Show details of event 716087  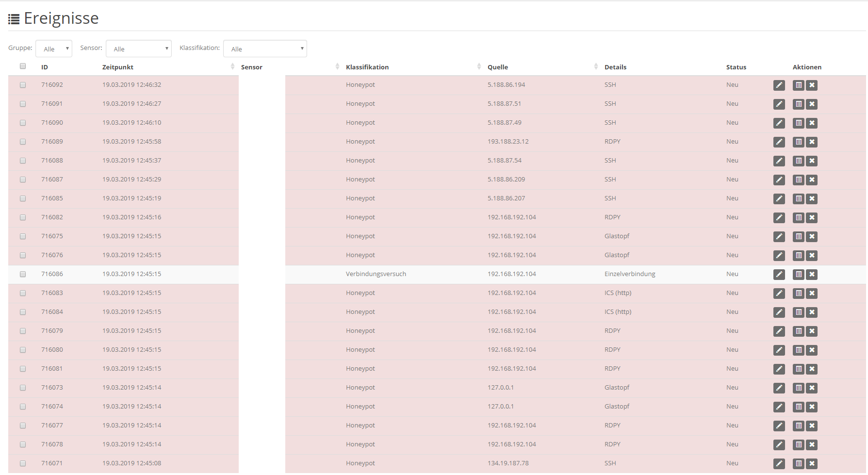coord(799,180)
